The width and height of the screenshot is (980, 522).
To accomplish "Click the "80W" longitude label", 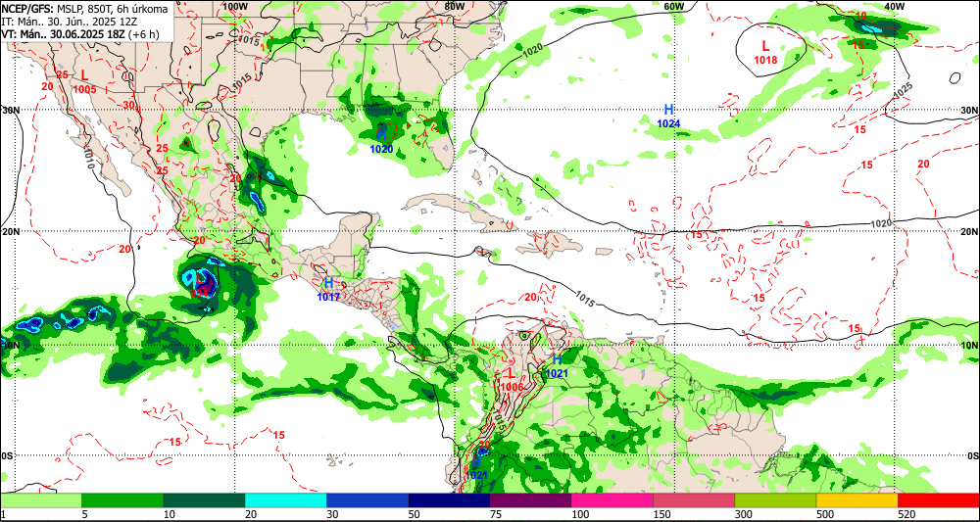I will (455, 6).
